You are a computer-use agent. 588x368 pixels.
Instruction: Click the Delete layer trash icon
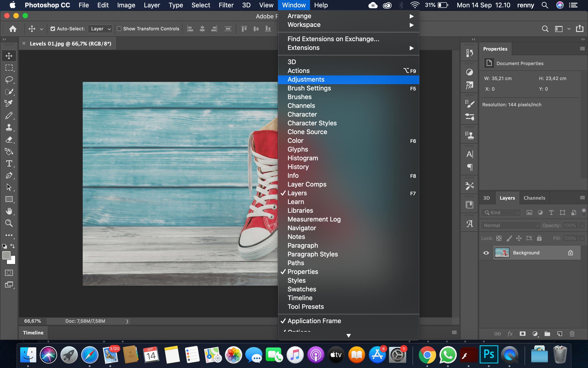pos(572,334)
